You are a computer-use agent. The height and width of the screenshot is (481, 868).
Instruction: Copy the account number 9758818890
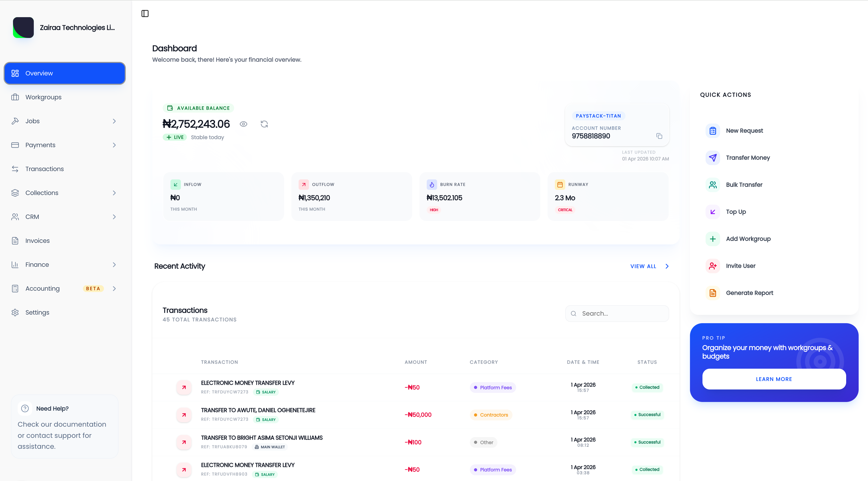coord(659,136)
